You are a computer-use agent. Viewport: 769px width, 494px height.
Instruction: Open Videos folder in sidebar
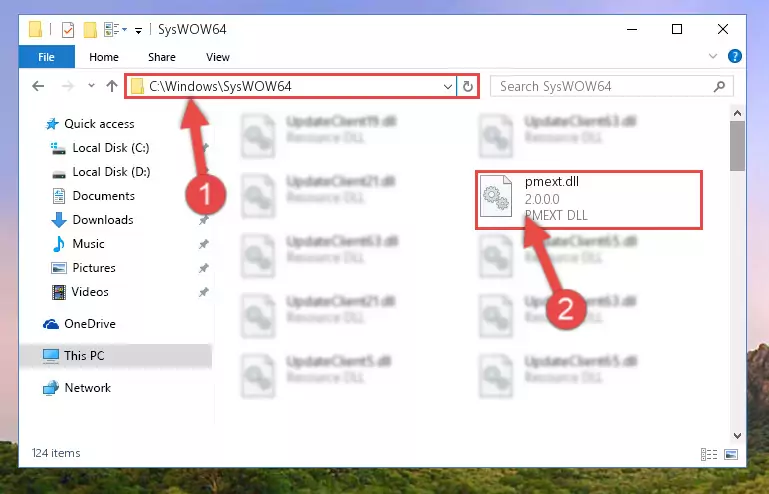pos(80,292)
